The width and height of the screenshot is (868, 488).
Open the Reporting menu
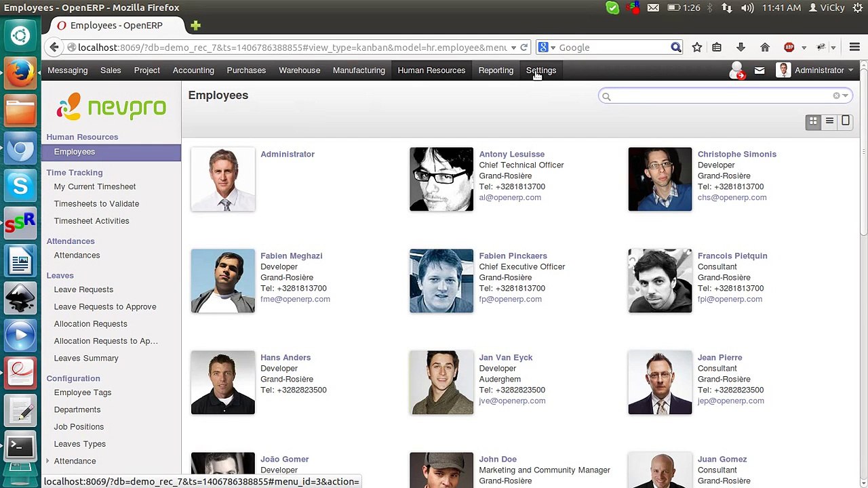tap(496, 70)
